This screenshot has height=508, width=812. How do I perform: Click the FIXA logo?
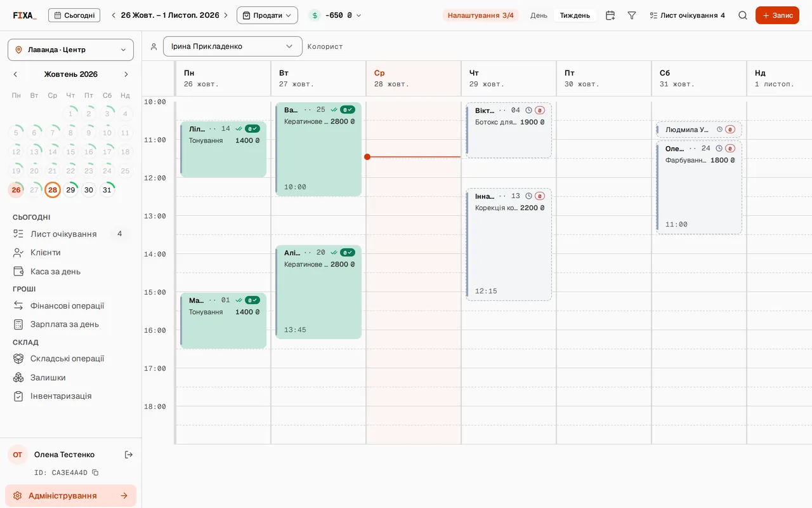point(25,15)
